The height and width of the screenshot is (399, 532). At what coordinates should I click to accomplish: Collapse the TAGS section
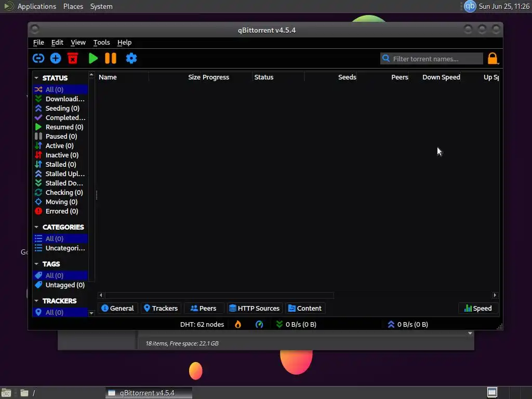pyautogui.click(x=36, y=264)
